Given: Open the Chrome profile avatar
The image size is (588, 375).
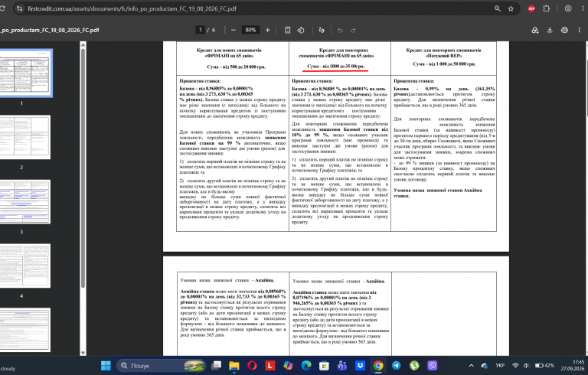Looking at the screenshot, I should (x=568, y=8).
